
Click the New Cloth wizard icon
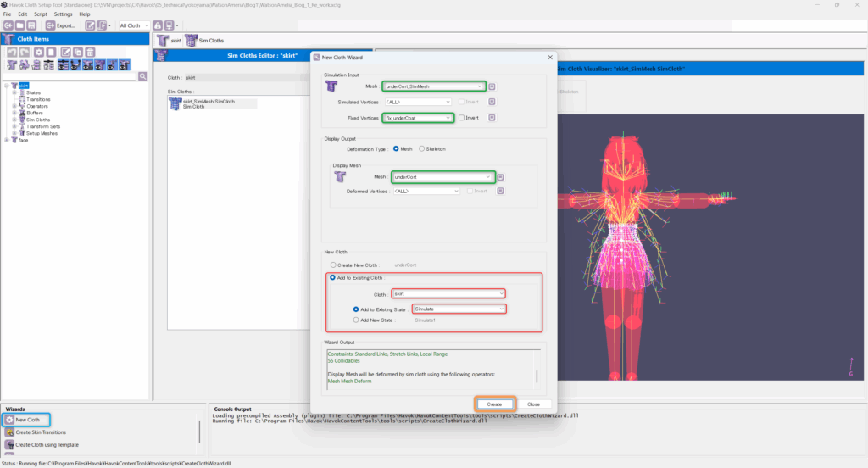9,420
